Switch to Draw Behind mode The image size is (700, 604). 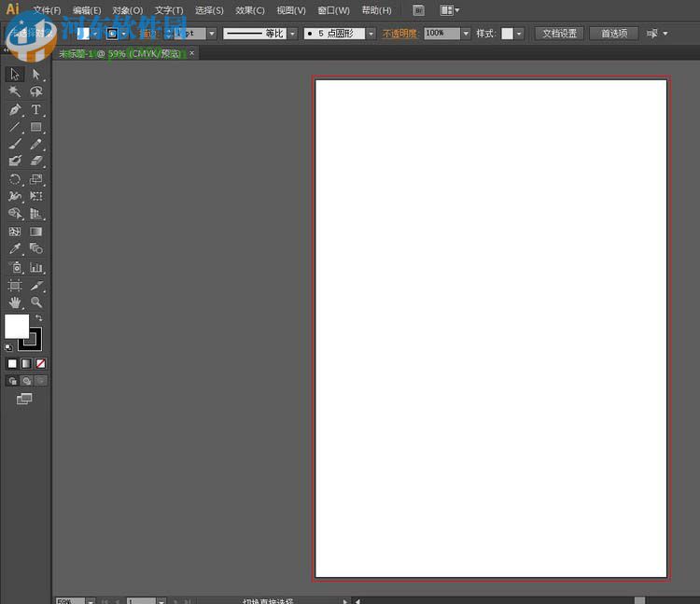tap(26, 381)
